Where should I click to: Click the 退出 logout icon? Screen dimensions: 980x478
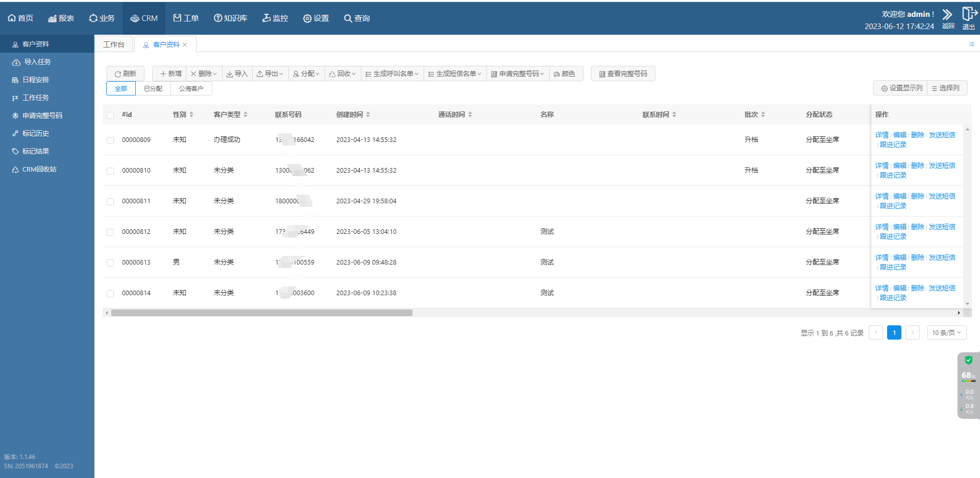pyautogui.click(x=968, y=14)
